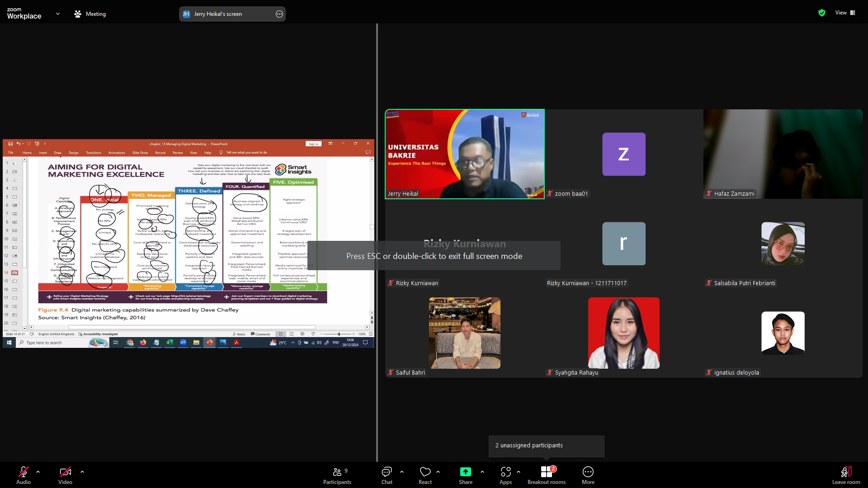The height and width of the screenshot is (488, 868).
Task: Open the Chat panel
Action: [387, 475]
